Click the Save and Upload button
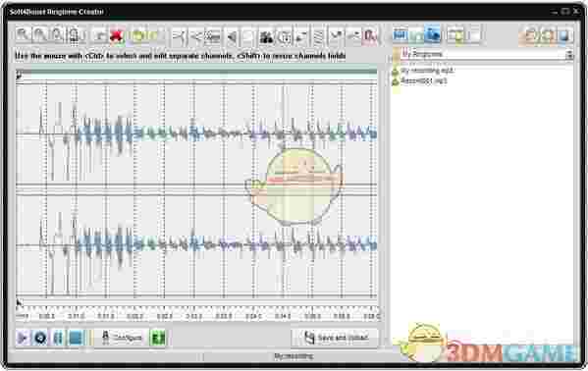This screenshot has width=588, height=371. point(335,338)
